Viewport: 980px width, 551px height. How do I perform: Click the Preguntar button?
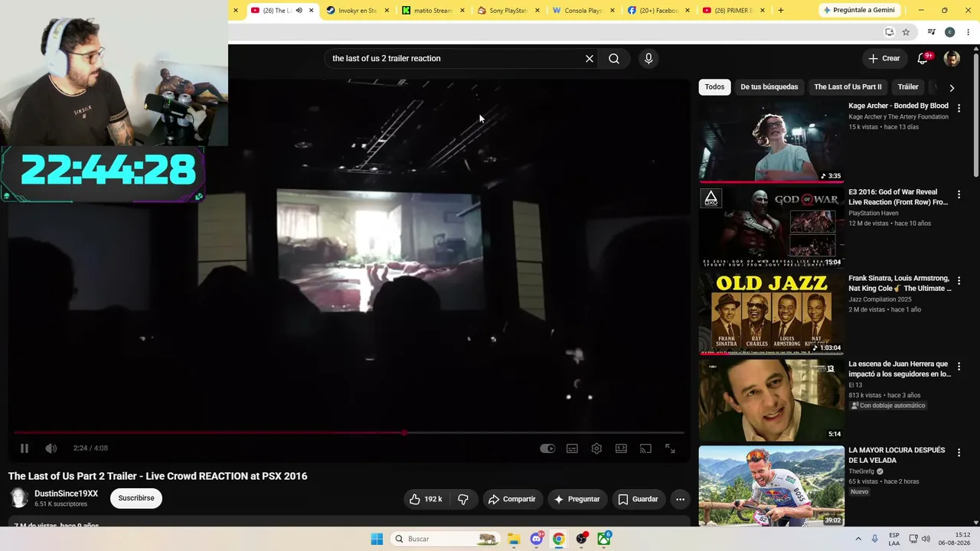[x=577, y=499]
